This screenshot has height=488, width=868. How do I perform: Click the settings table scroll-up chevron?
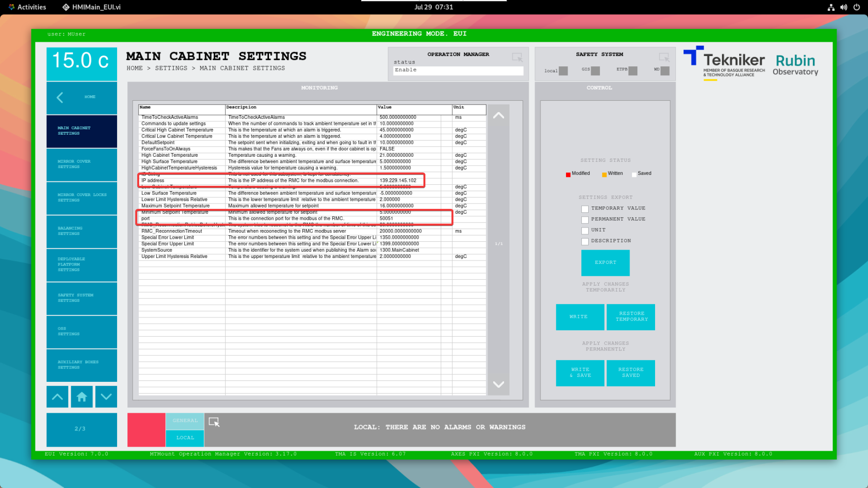click(x=499, y=115)
